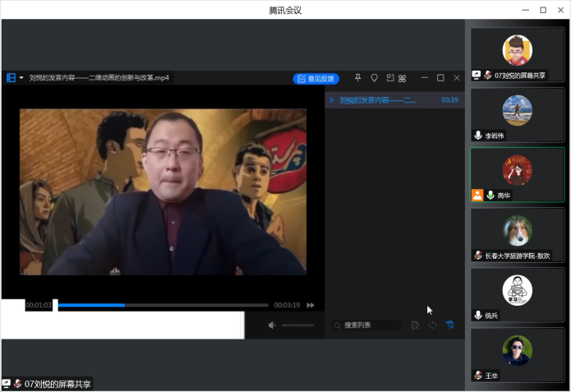Click the name label 李岩伟
Image resolution: width=571 pixels, height=392 pixels.
pos(494,136)
